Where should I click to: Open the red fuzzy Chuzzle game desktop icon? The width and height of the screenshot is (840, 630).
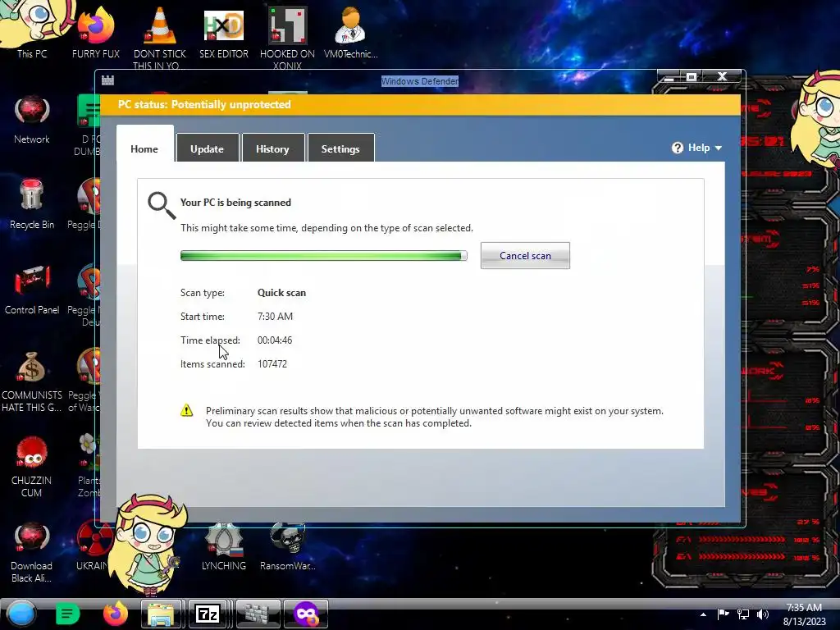[x=32, y=466]
